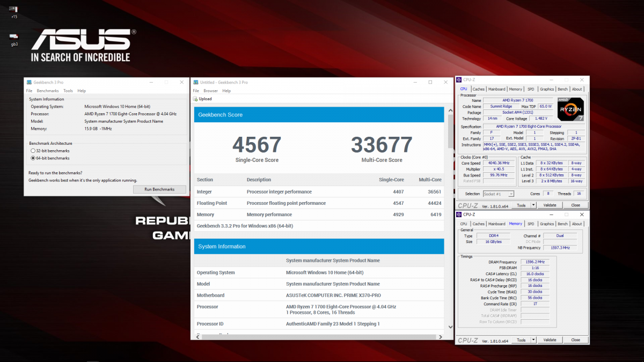Click the Ryzen 7 logo in CPU-Z
Screen dimensions: 644x362
570,109
